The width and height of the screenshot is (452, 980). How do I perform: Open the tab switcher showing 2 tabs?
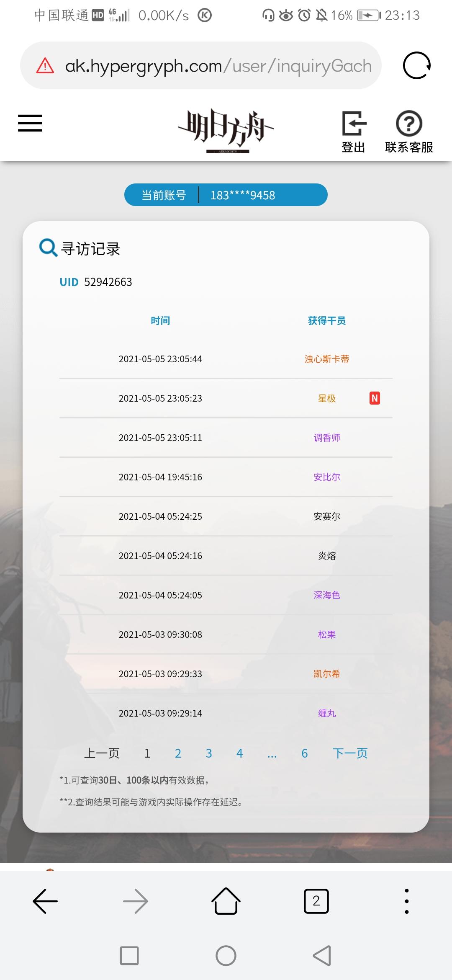coord(316,901)
